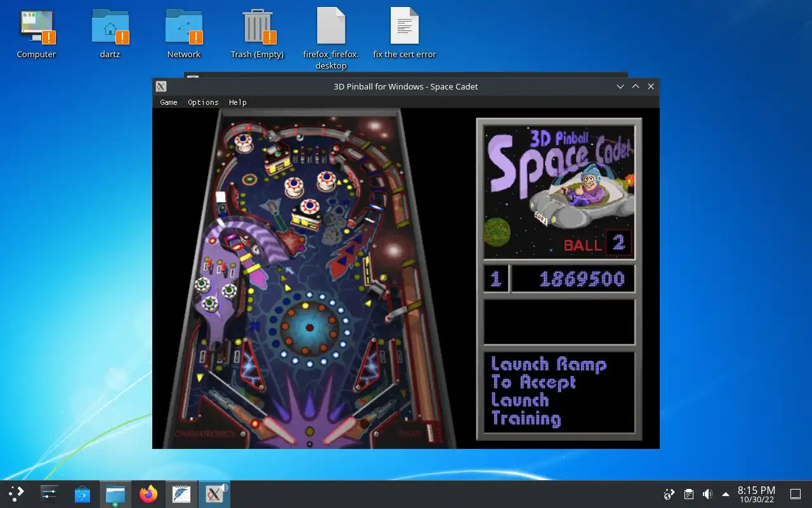Image resolution: width=812 pixels, height=508 pixels.
Task: Open the clipboard tray icon
Action: click(x=688, y=494)
